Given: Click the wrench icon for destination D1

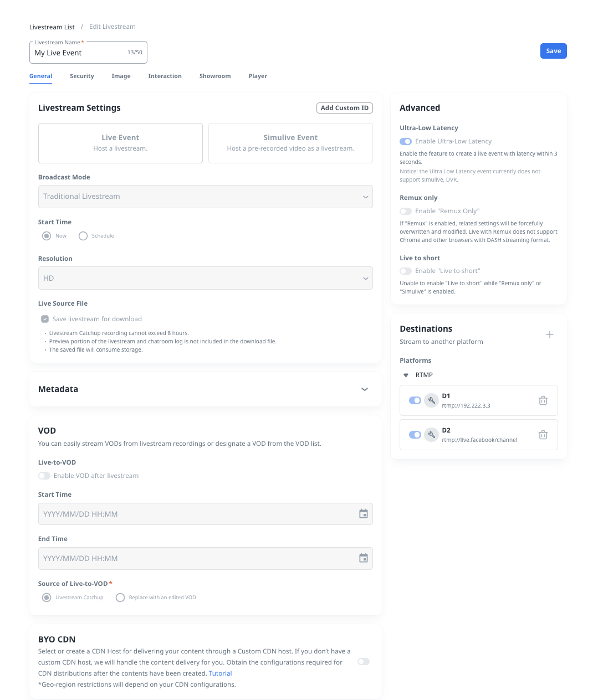Looking at the screenshot, I should [431, 400].
